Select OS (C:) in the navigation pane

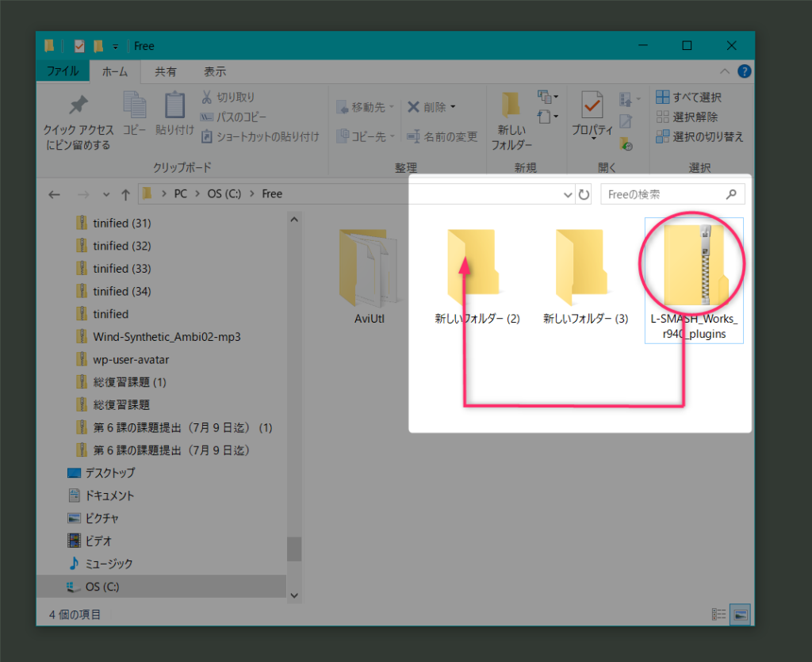161,587
